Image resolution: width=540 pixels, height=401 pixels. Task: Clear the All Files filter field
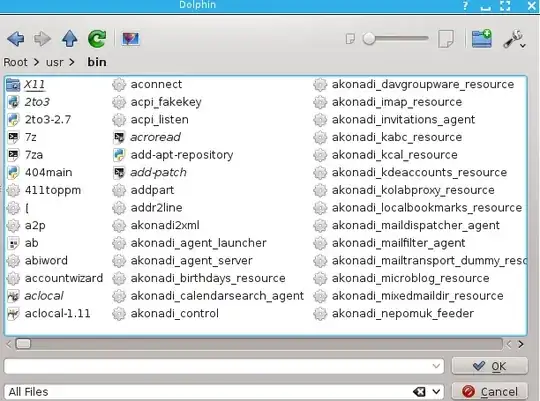(x=419, y=392)
